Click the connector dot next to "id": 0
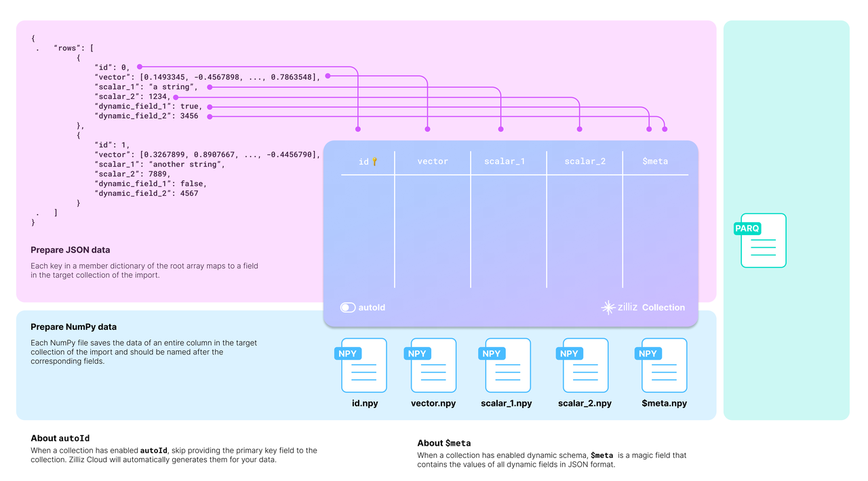This screenshot has width=868, height=481. pyautogui.click(x=139, y=66)
